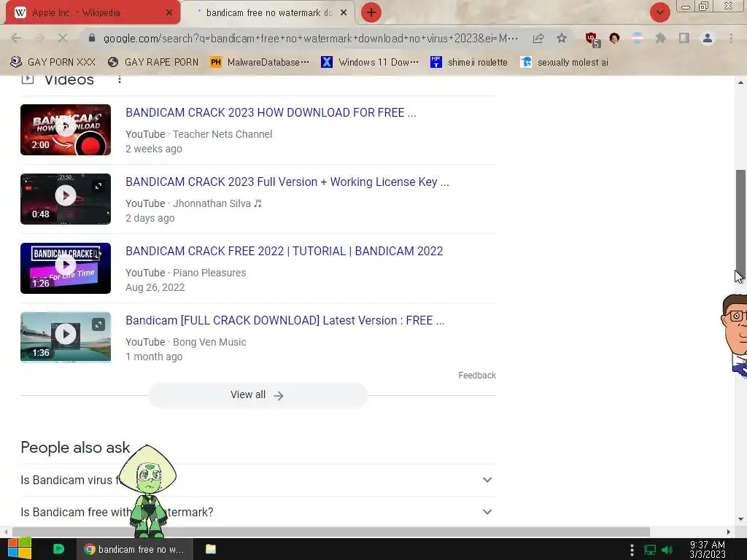Click the network icon in system tray

point(650,550)
